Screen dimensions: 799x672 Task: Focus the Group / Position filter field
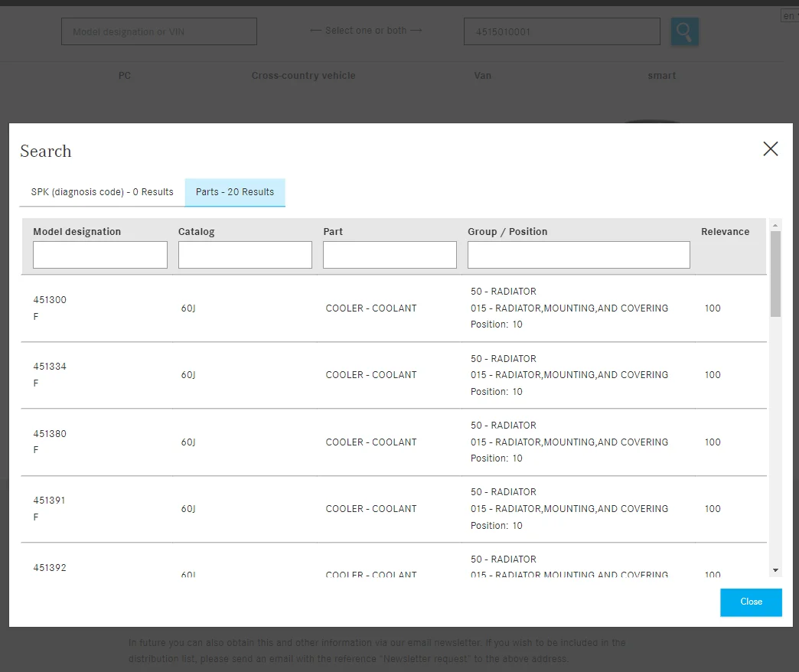coord(579,255)
